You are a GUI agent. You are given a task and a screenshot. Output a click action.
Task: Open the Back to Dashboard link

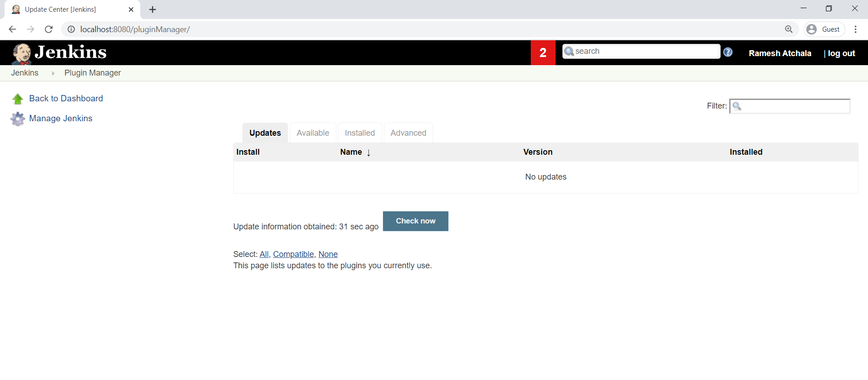[x=66, y=99]
